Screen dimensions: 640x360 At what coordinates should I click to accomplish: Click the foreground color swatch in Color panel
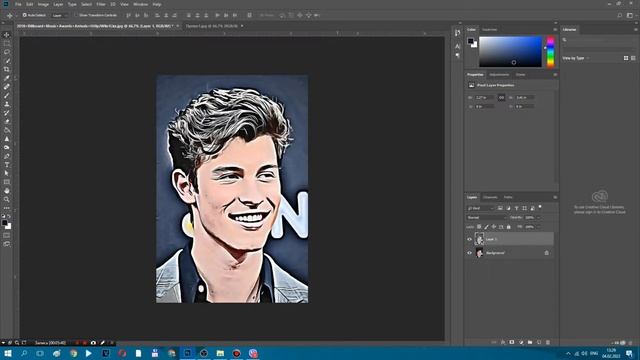pyautogui.click(x=471, y=41)
